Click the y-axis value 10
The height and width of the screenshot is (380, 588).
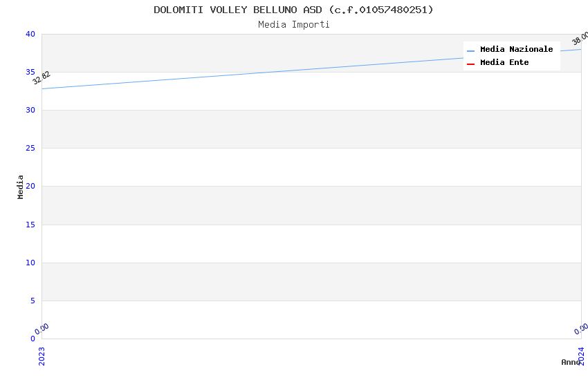[x=30, y=263]
